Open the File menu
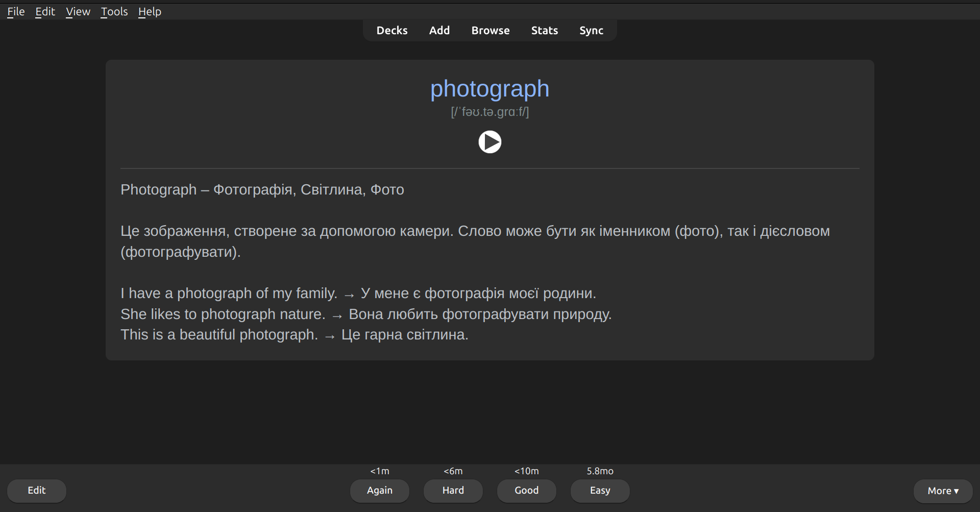Screen dimensions: 980x512 (16, 11)
